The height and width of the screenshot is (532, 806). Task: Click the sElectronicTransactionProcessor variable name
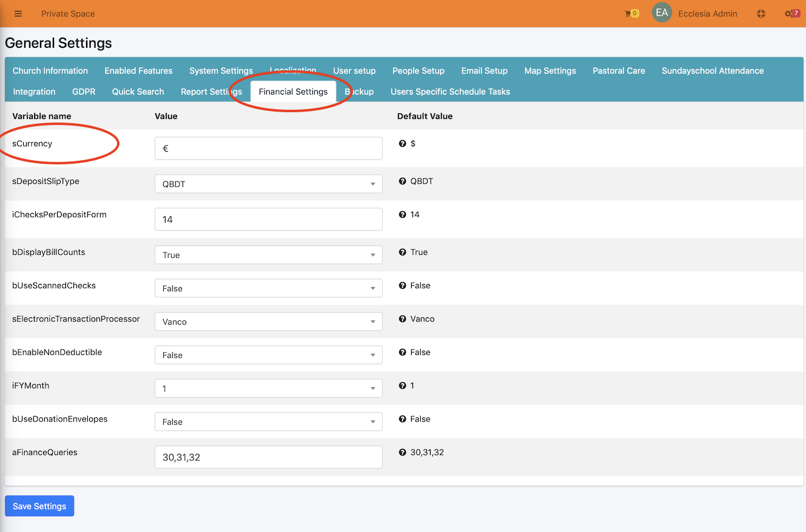[76, 319]
